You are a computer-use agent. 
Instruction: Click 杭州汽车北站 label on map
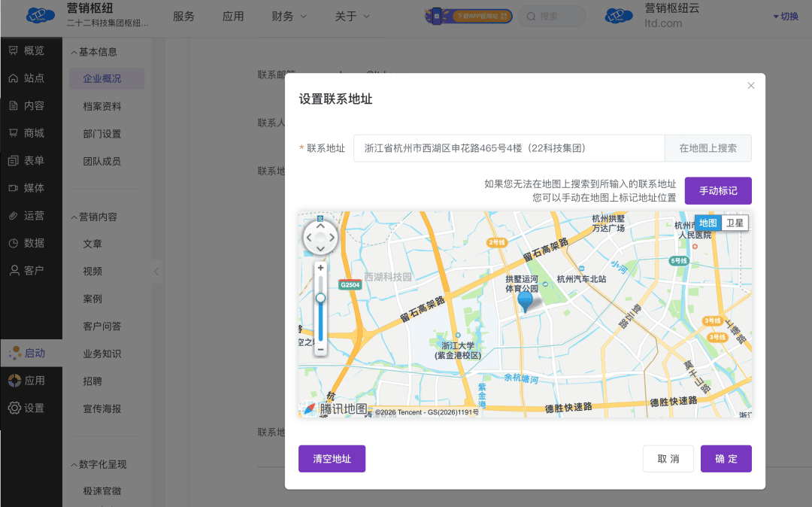581,279
